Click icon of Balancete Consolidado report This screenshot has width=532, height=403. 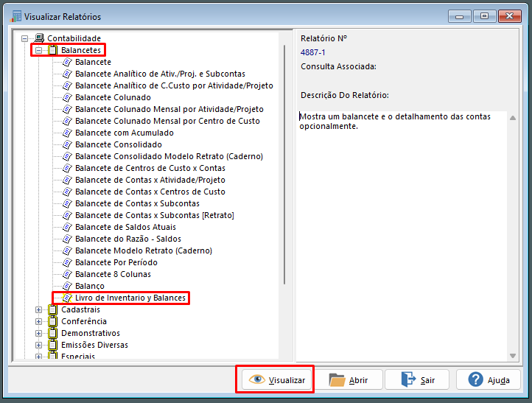pyautogui.click(x=68, y=144)
